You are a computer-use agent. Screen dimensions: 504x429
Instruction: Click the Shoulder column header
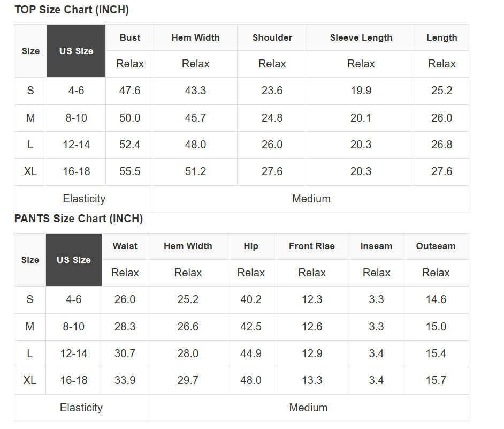pos(272,37)
